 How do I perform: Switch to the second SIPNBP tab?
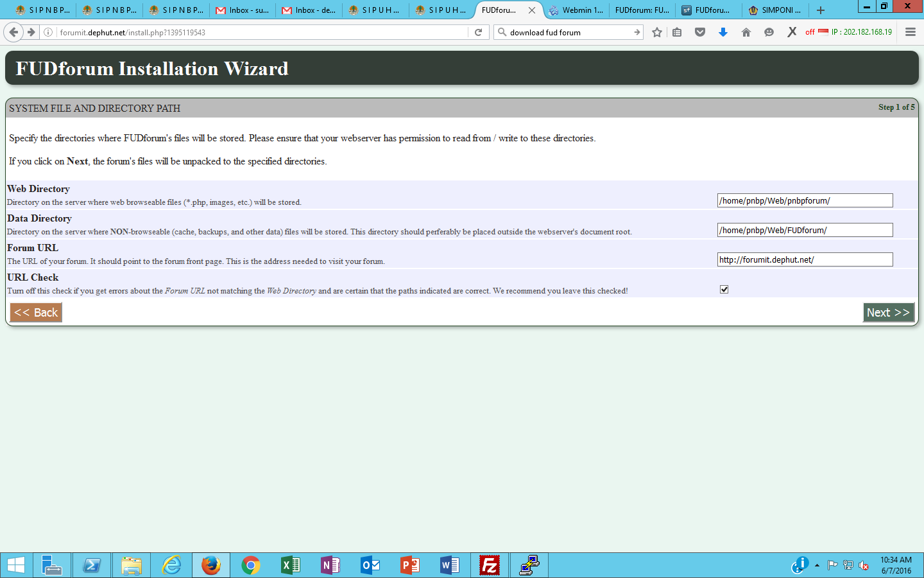pos(109,10)
